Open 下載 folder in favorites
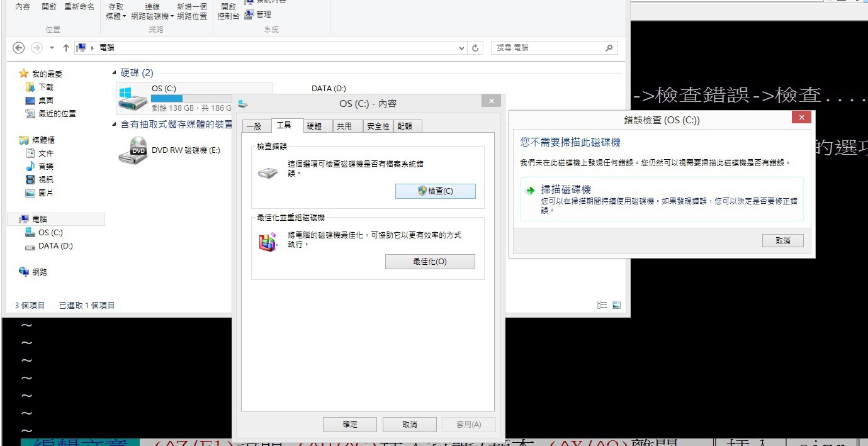868x446 pixels. click(45, 87)
